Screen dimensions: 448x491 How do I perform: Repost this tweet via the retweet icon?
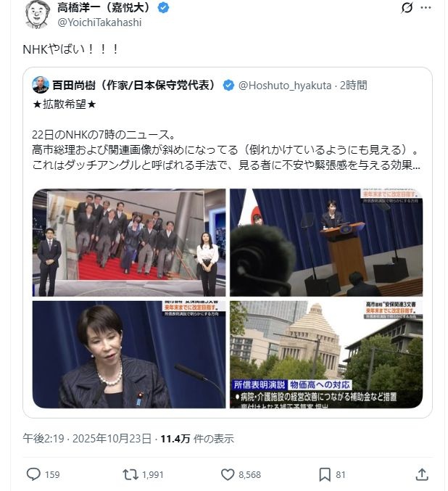tap(130, 474)
